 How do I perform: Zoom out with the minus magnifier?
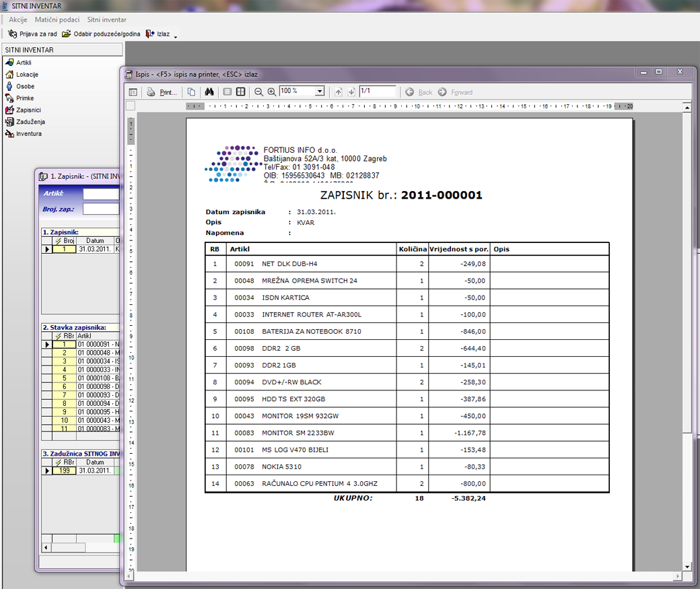tap(258, 92)
